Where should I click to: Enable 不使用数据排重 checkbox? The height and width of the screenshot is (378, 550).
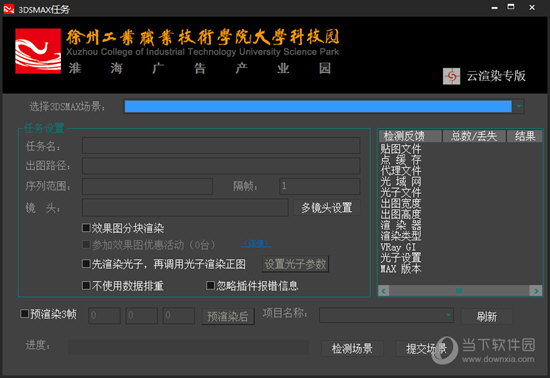click(86, 285)
